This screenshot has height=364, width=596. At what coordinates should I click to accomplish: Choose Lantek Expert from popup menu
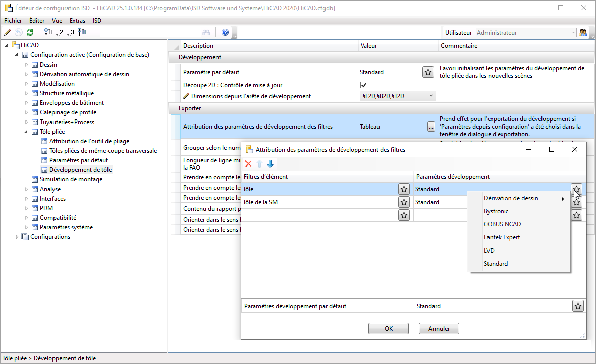click(502, 237)
